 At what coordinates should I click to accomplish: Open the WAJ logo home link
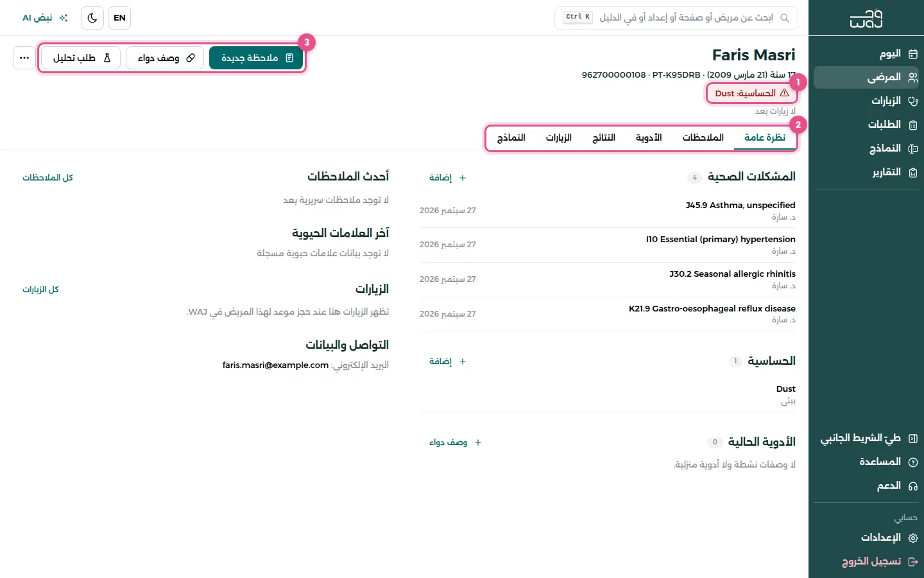click(866, 19)
